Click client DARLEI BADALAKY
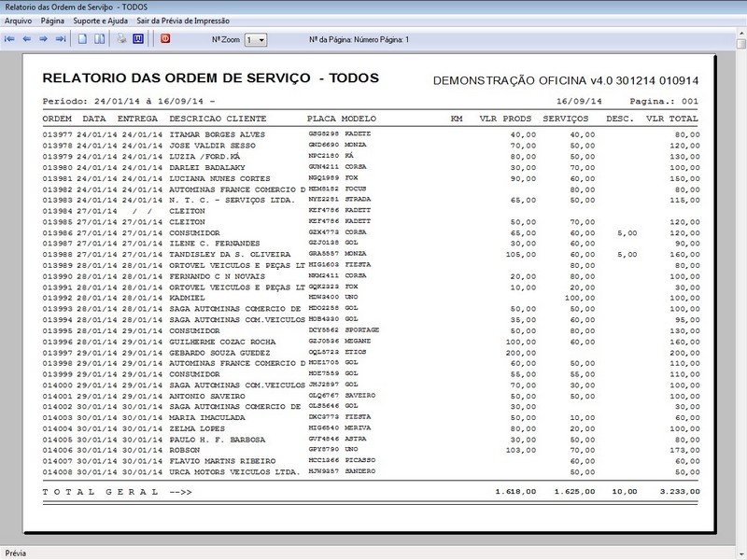This screenshot has height=560, width=747. point(207,168)
